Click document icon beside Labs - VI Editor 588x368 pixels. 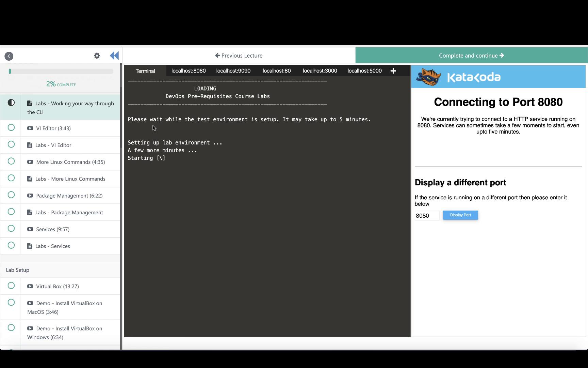pyautogui.click(x=30, y=145)
